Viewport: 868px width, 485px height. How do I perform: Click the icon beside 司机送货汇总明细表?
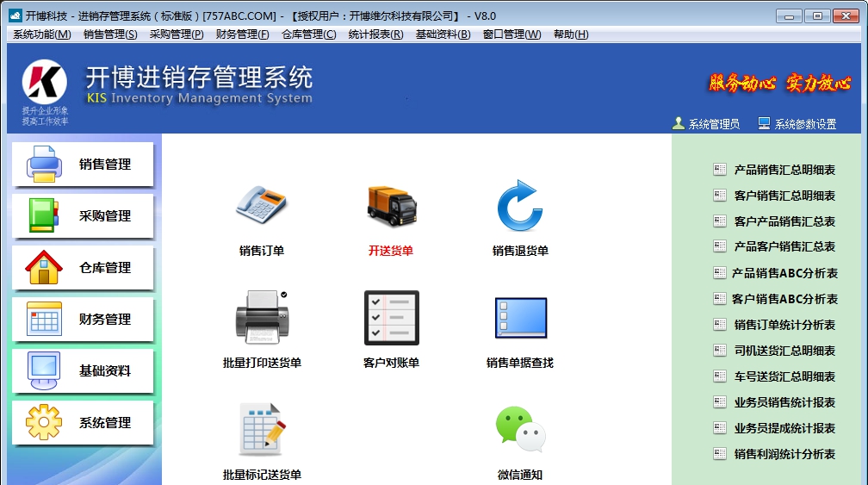(x=720, y=351)
